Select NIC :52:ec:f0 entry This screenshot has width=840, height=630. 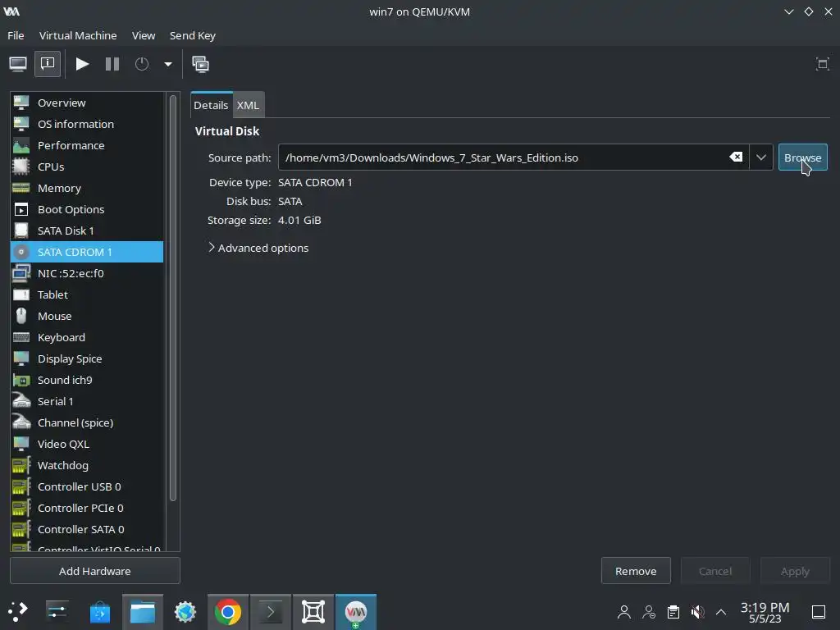coord(87,273)
